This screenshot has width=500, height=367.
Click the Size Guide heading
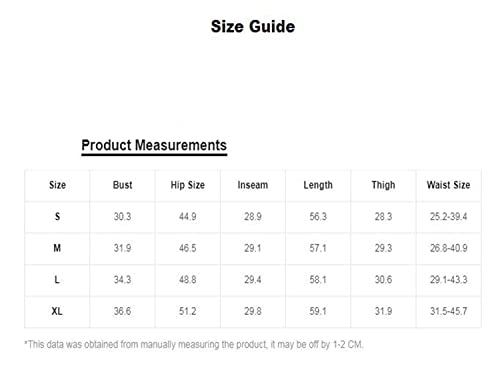pyautogui.click(x=253, y=26)
